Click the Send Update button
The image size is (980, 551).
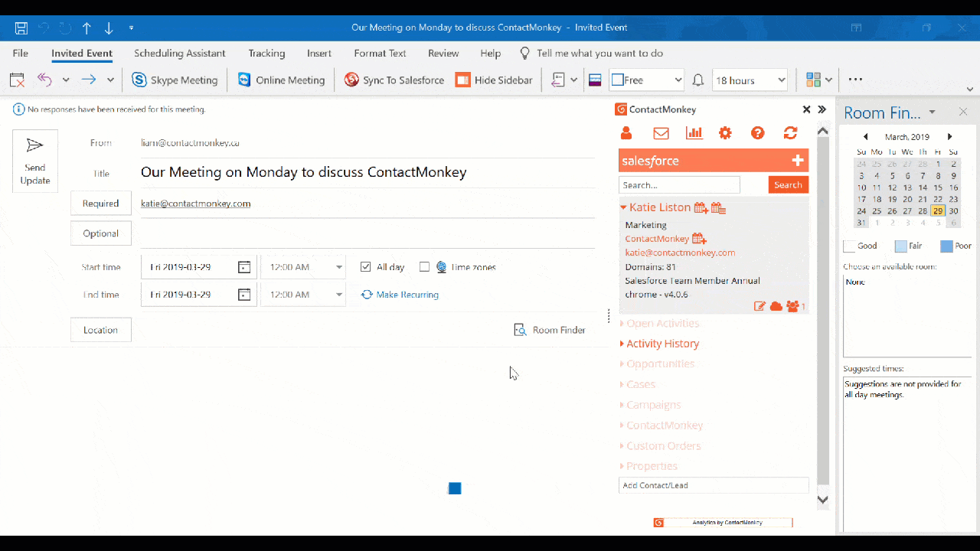coord(35,161)
